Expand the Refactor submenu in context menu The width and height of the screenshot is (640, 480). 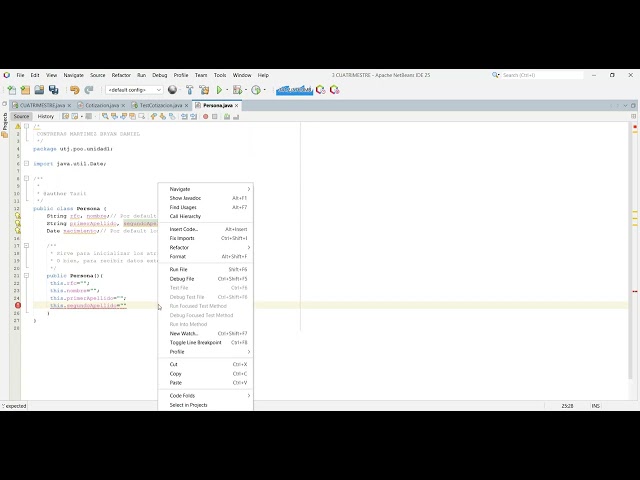(205, 247)
